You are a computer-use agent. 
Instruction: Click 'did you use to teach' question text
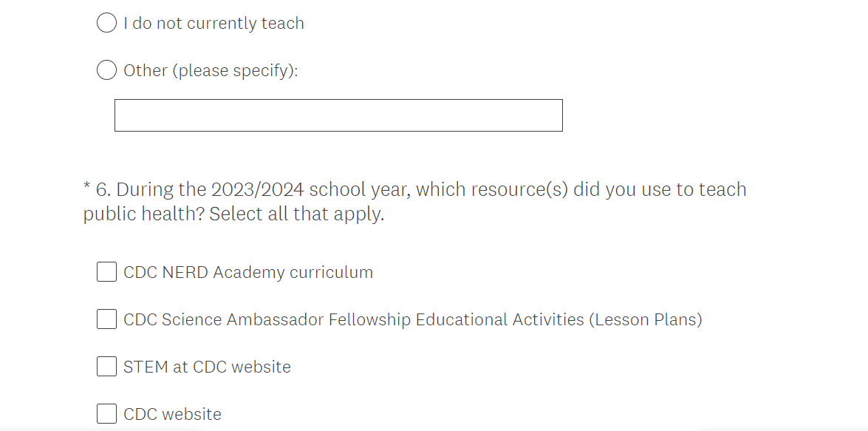tap(660, 190)
